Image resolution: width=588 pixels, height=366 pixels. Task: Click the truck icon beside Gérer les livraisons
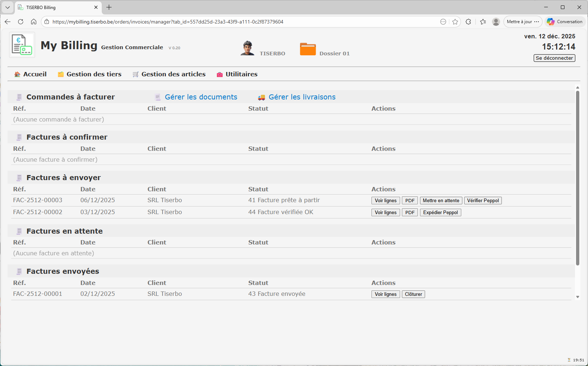(x=261, y=97)
